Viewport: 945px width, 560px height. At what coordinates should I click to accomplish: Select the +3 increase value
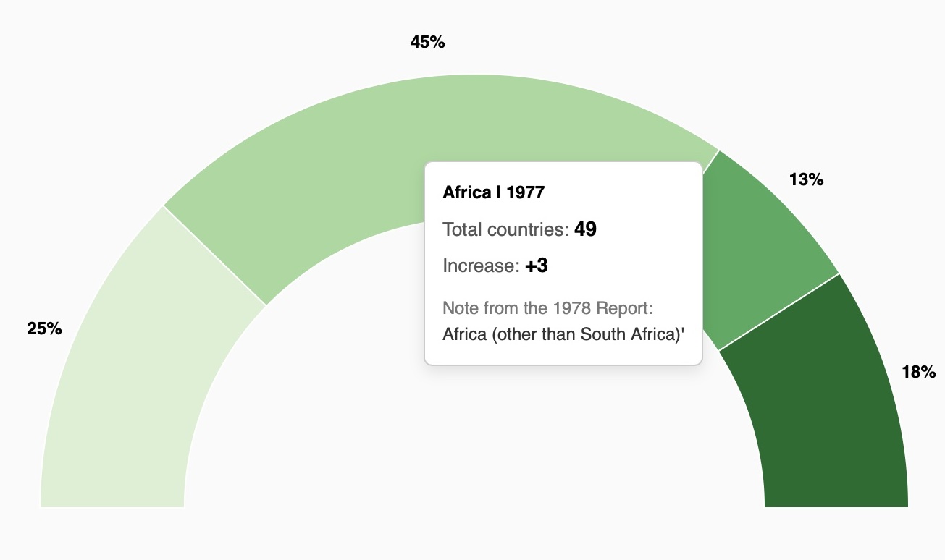tap(537, 266)
